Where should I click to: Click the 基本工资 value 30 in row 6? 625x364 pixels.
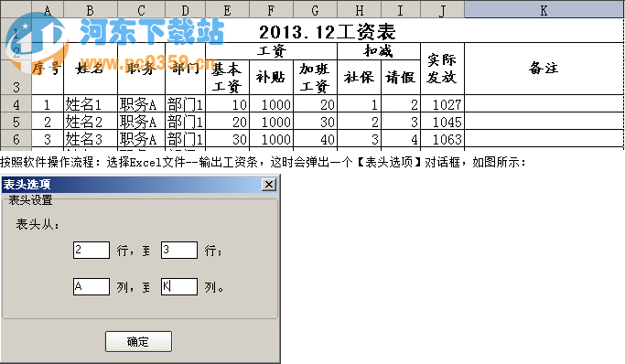(x=227, y=139)
